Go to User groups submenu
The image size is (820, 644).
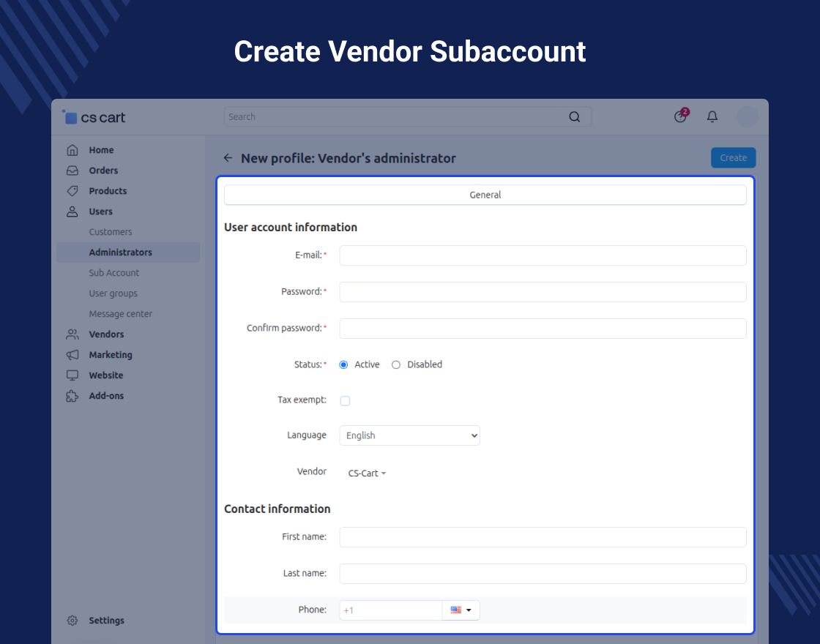pos(113,293)
